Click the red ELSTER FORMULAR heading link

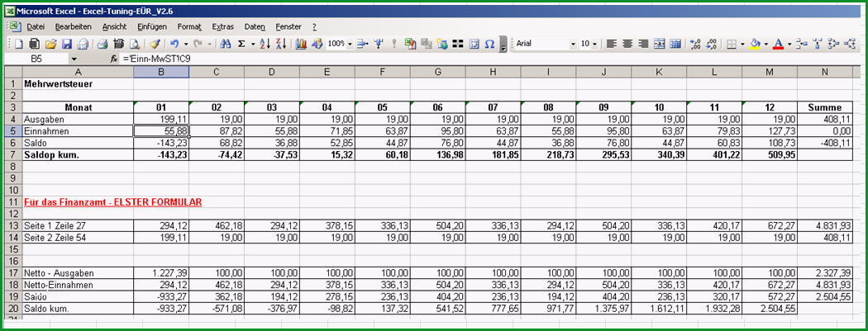[113, 203]
